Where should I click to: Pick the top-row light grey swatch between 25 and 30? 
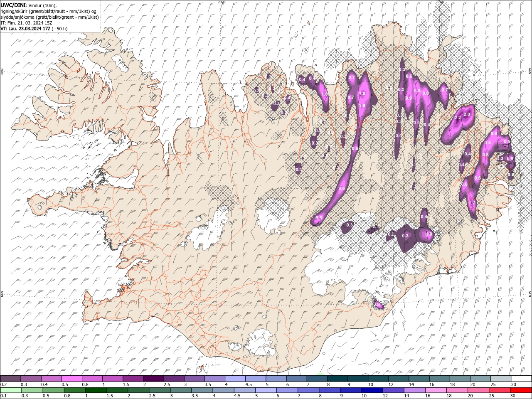click(501, 379)
